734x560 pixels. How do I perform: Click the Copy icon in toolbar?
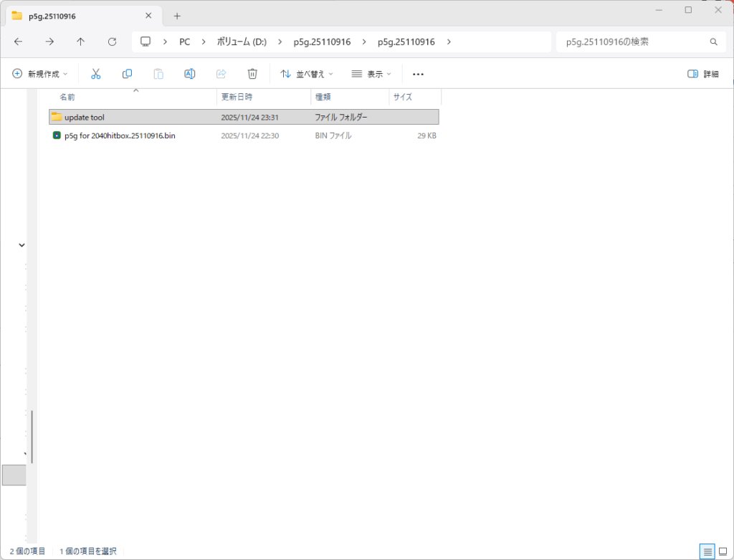click(127, 74)
